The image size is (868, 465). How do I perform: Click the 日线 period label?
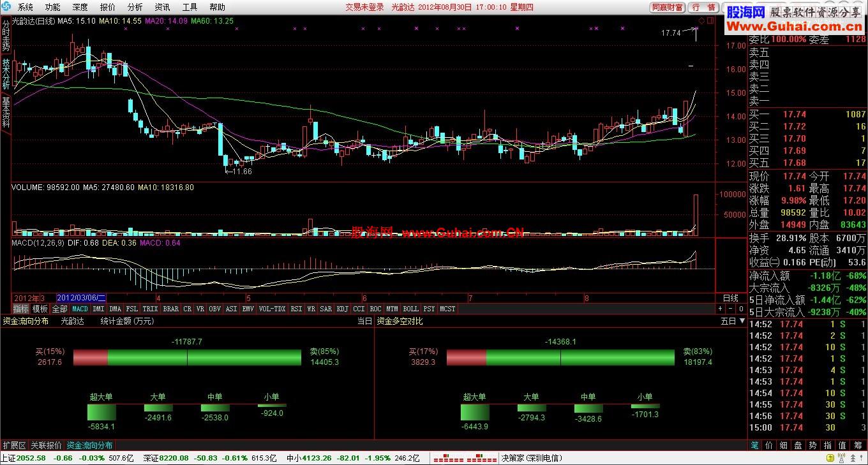pyautogui.click(x=731, y=298)
